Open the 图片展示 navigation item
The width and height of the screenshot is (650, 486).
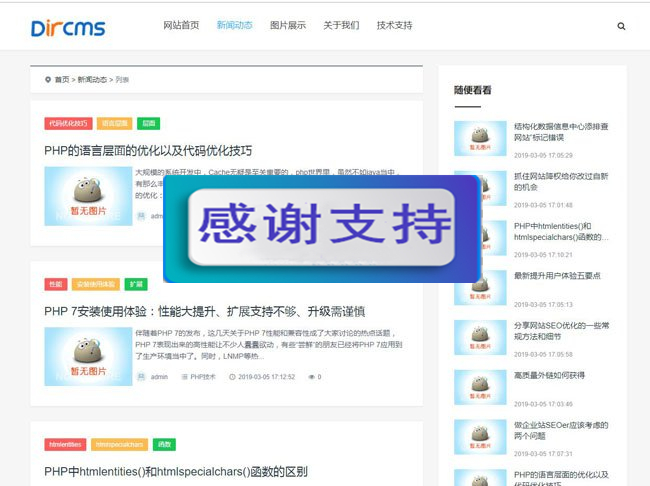pyautogui.click(x=288, y=25)
